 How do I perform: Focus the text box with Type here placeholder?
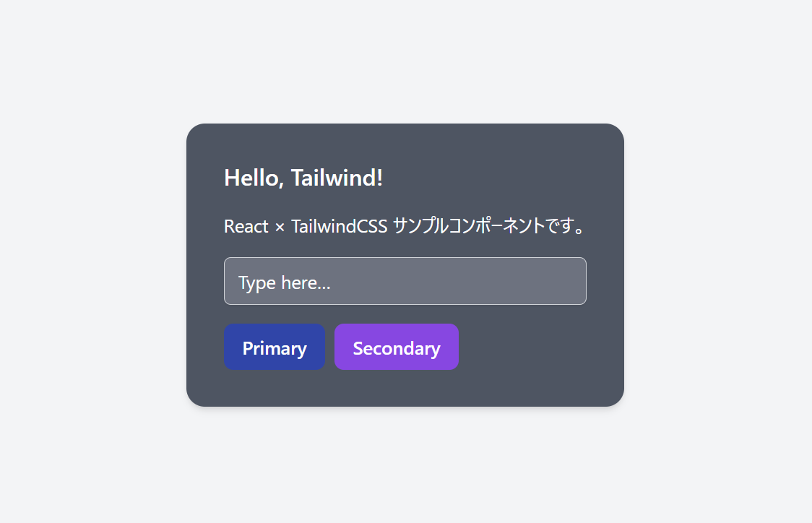[405, 281]
